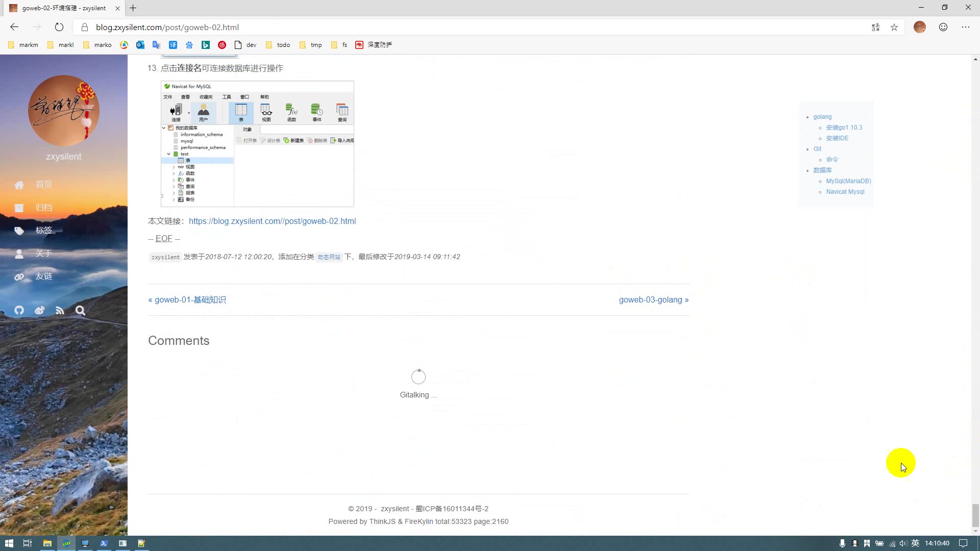Add page to favorites star icon

(x=894, y=28)
